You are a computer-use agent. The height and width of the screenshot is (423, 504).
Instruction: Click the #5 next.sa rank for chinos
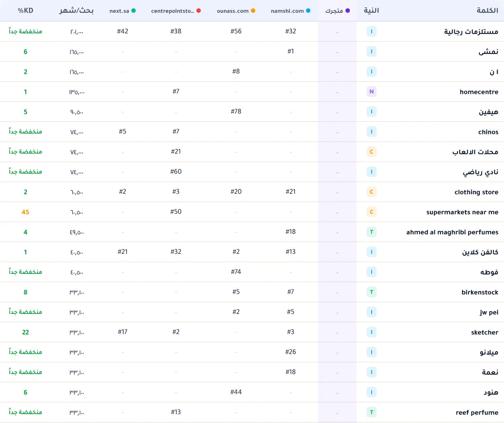click(123, 131)
